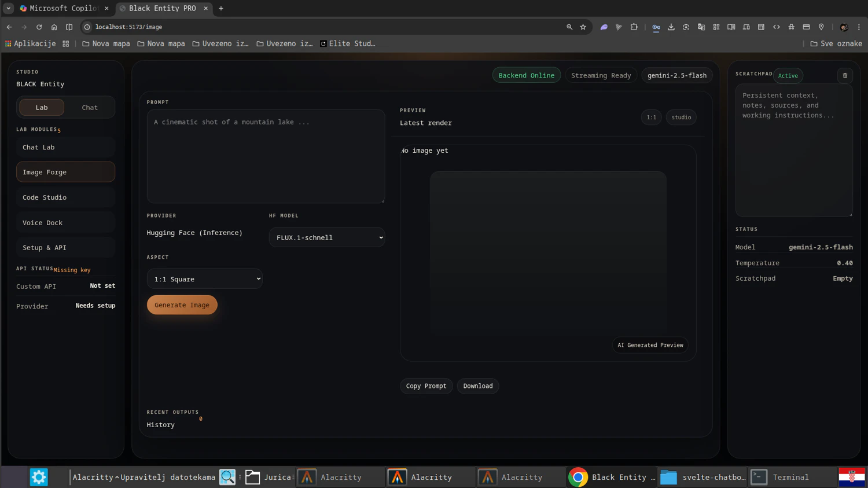Viewport: 868px width, 488px height.
Task: Open the Chrome three-dot menu
Action: (x=859, y=27)
